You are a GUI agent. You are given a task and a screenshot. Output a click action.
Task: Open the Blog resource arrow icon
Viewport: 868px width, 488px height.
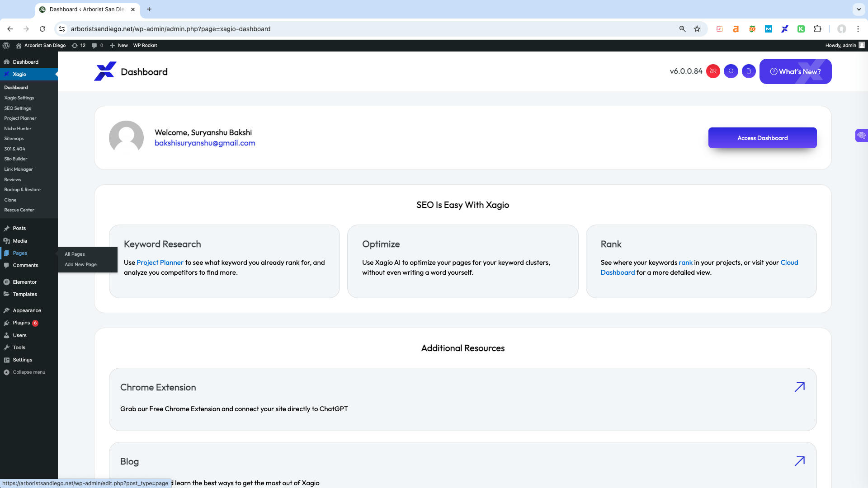pos(799,461)
